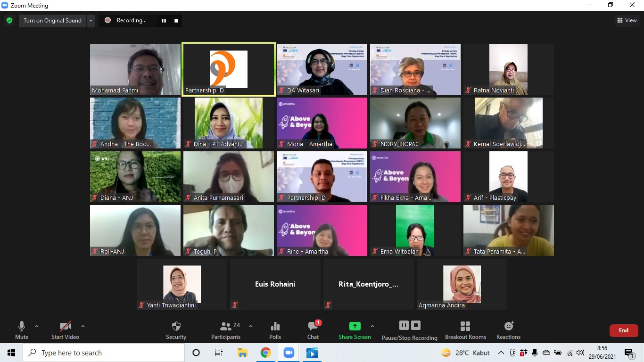The width and height of the screenshot is (644, 362).
Task: Select Mohamad Fahmi's video tile
Action: click(135, 69)
